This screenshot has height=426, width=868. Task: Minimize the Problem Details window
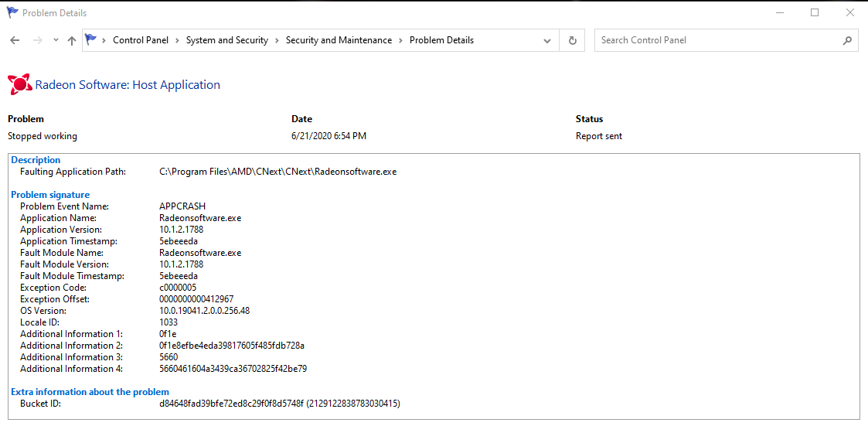coord(779,12)
